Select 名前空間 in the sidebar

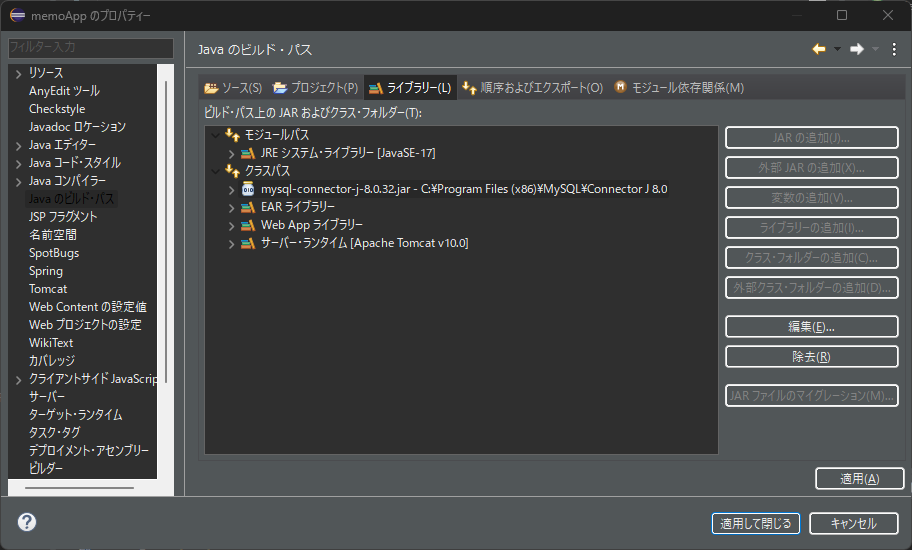click(x=53, y=235)
